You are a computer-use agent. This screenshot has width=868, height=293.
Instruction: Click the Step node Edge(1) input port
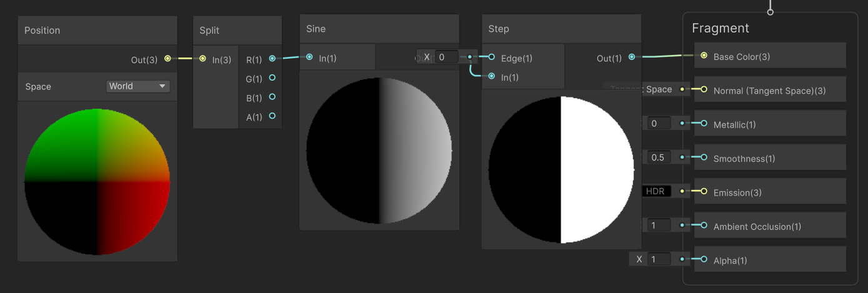[x=492, y=57]
